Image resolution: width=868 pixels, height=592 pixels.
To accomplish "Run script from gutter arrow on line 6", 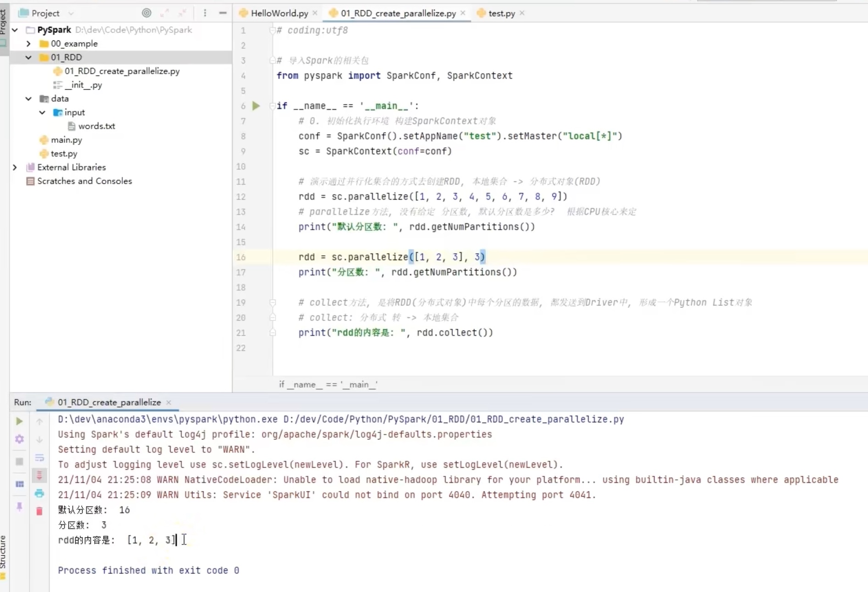I will coord(256,106).
